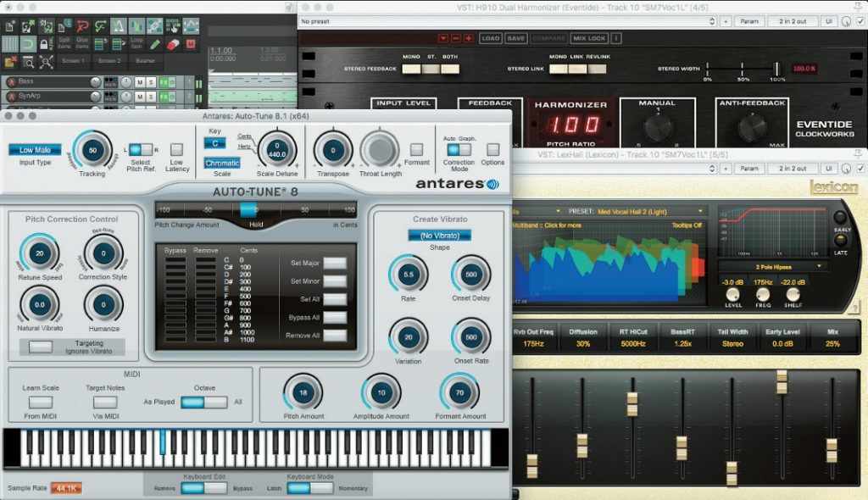Click Options button in Auto-Tune

[492, 149]
